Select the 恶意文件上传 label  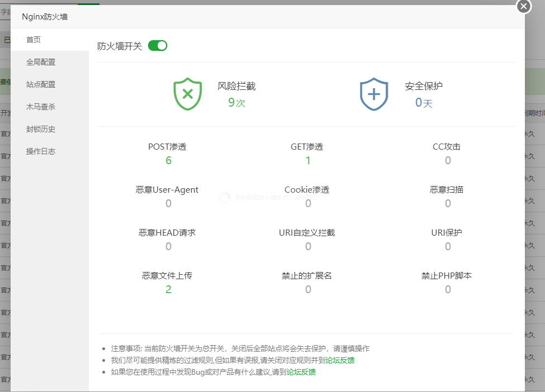coord(167,276)
